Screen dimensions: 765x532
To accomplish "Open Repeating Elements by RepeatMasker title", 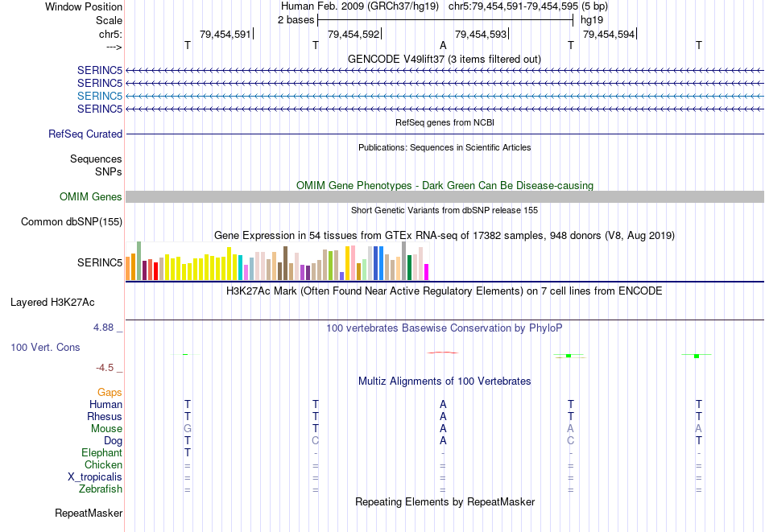I will pos(445,501).
